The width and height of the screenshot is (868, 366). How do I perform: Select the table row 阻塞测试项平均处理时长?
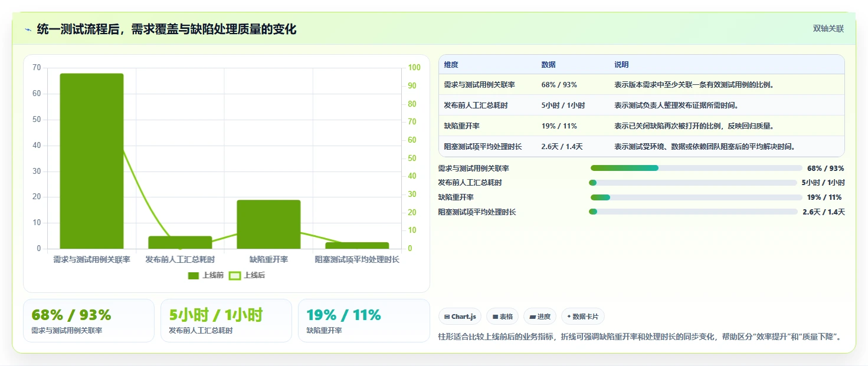point(641,146)
